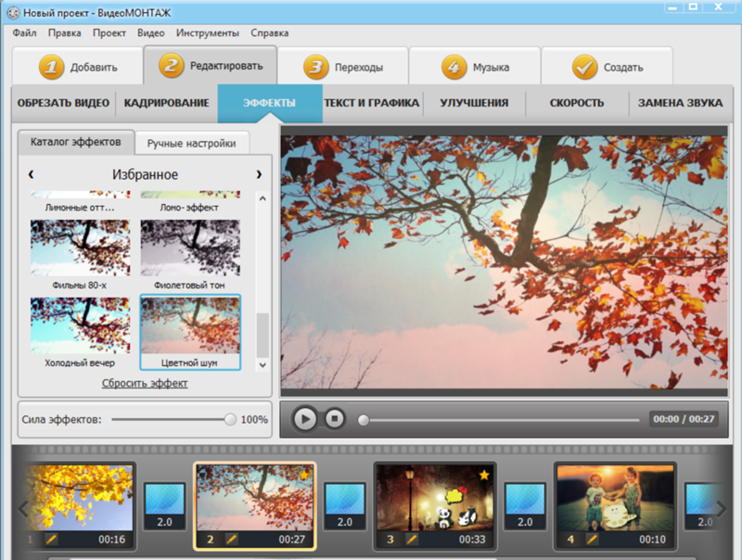Go to step 3 Переходы
Viewport: 742px width, 560px height.
342,66
